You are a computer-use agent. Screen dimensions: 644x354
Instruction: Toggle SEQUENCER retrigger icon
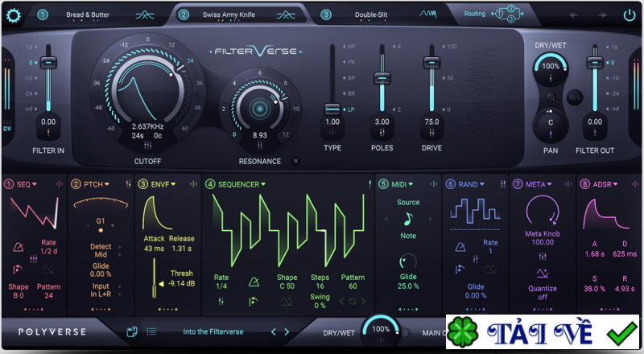(x=253, y=302)
